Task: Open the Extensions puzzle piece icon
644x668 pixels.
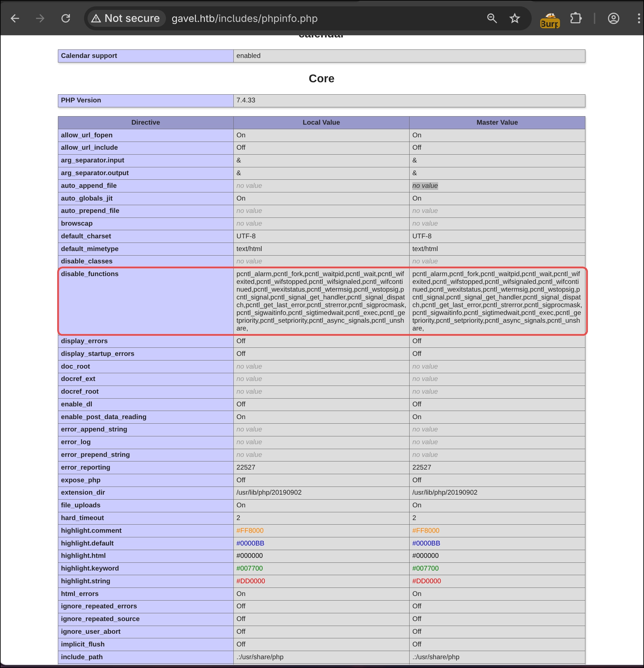Action: tap(576, 18)
